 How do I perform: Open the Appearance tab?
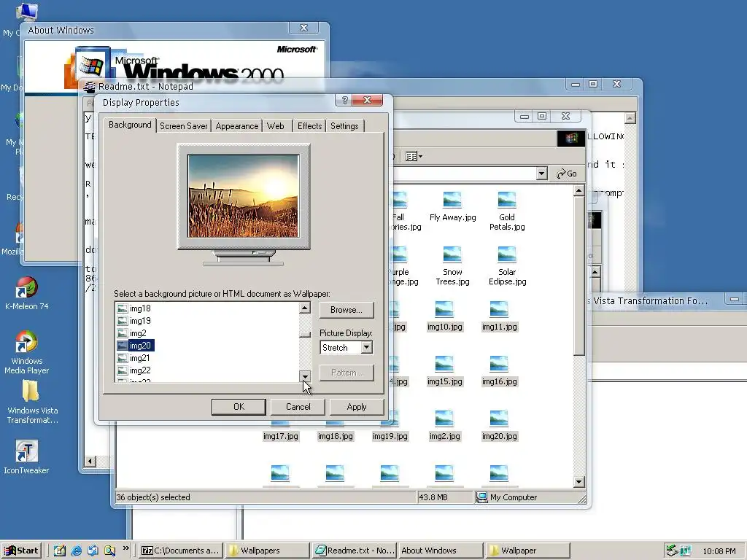[237, 126]
